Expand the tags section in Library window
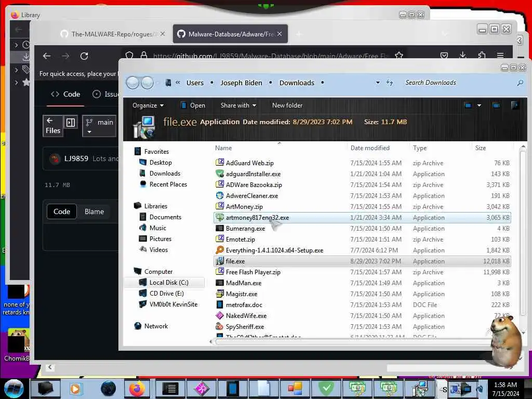 point(16,70)
